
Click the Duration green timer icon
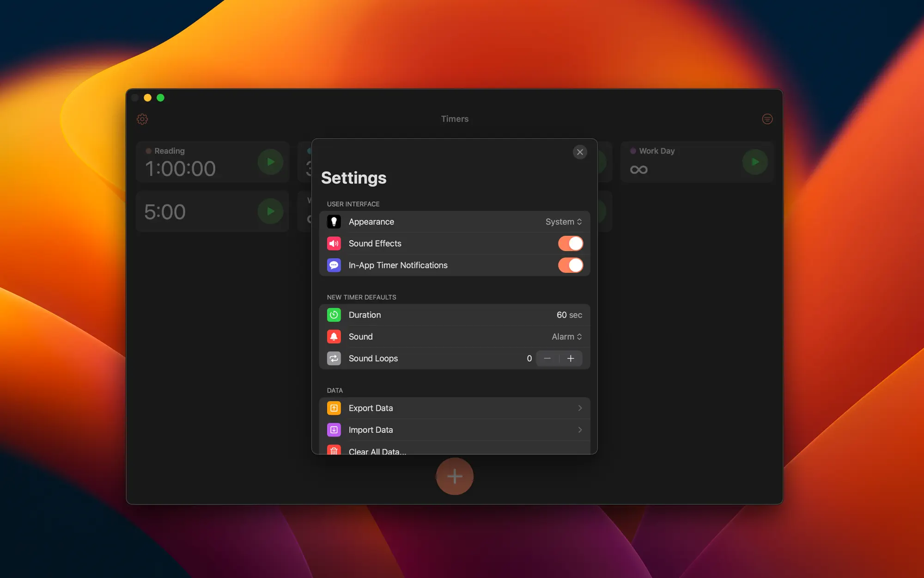[x=334, y=315]
